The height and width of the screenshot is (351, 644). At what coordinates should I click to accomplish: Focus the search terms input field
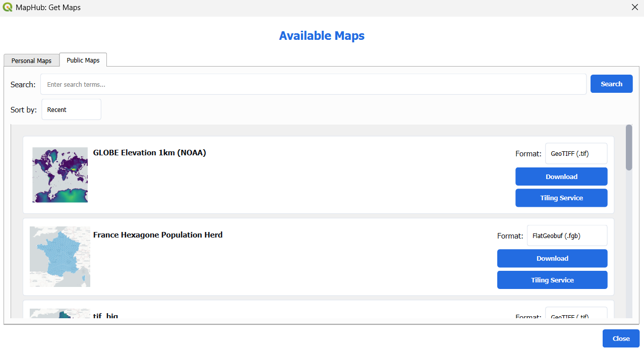click(313, 84)
